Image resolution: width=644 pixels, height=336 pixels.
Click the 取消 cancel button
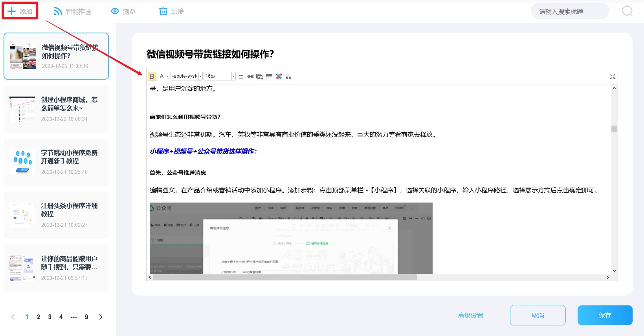point(538,315)
